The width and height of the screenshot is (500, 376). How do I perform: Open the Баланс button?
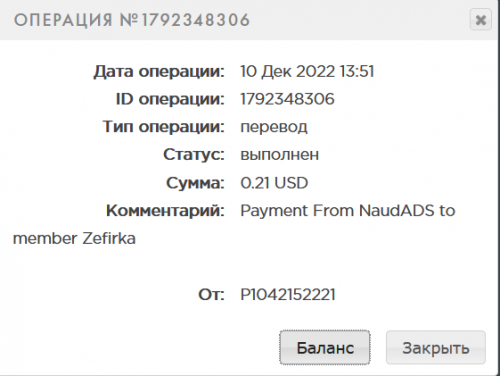coord(325,347)
